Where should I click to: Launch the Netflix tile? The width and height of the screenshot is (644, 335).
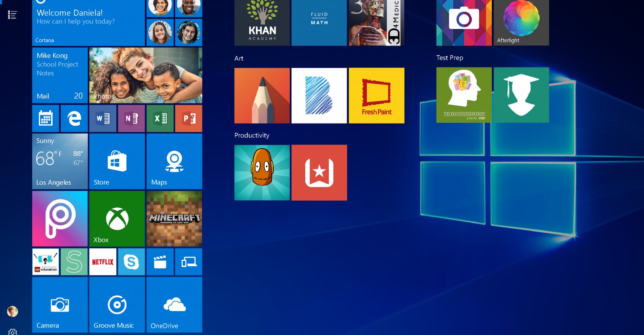coord(103,262)
